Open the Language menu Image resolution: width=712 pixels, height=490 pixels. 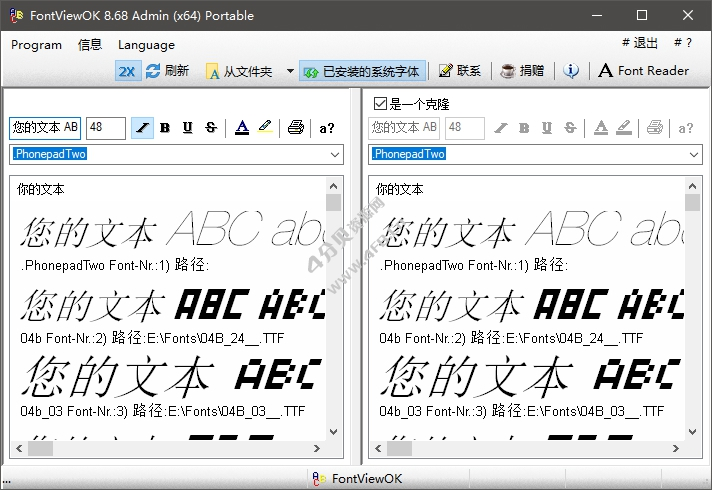pos(146,44)
